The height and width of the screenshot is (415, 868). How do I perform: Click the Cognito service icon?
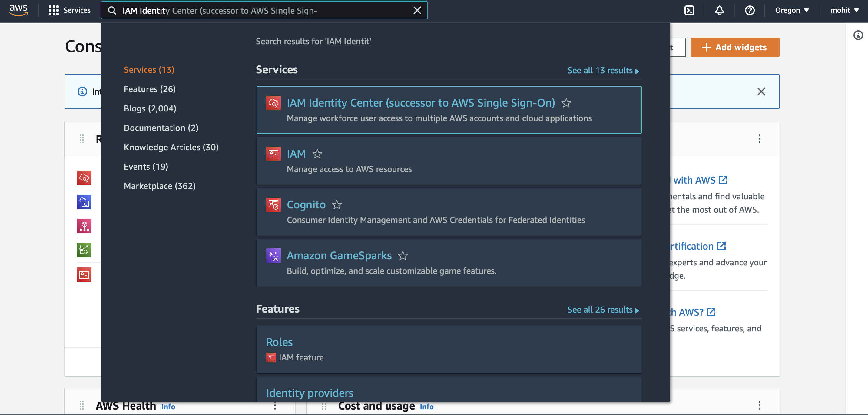click(x=273, y=205)
